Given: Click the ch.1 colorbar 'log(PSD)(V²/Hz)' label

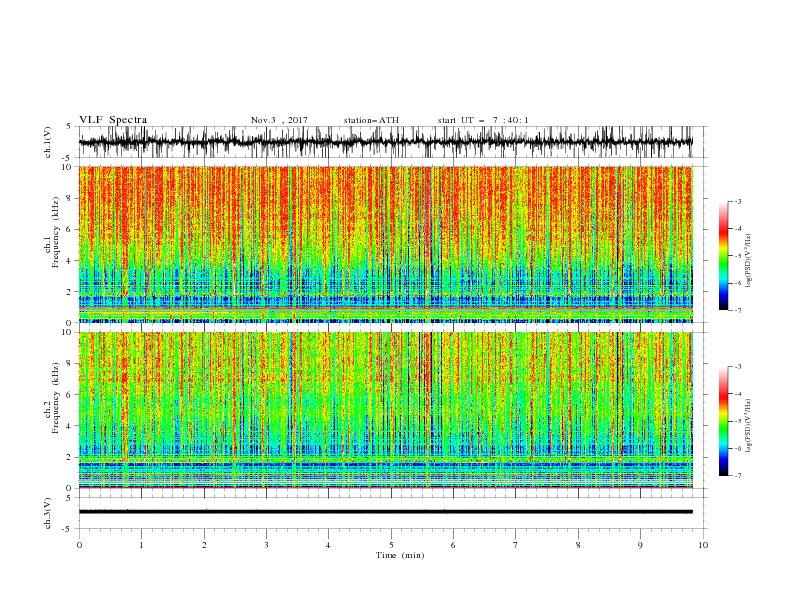Looking at the screenshot, I should (749, 261).
